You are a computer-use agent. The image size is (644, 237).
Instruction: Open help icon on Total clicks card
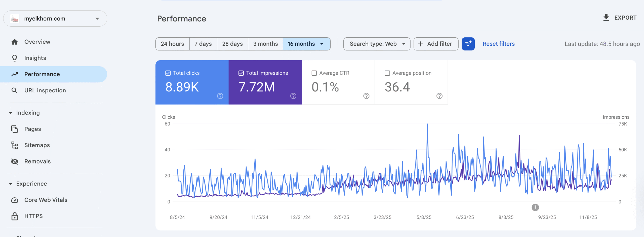(x=220, y=96)
